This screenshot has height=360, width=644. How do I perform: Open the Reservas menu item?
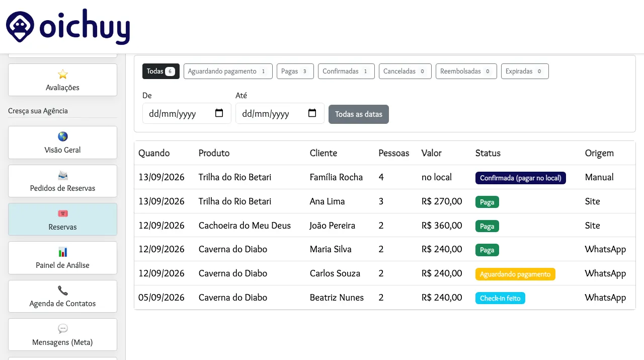coord(63,220)
